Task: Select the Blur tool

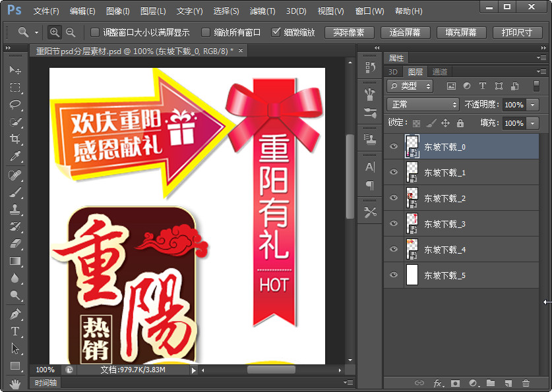Action: (15, 278)
